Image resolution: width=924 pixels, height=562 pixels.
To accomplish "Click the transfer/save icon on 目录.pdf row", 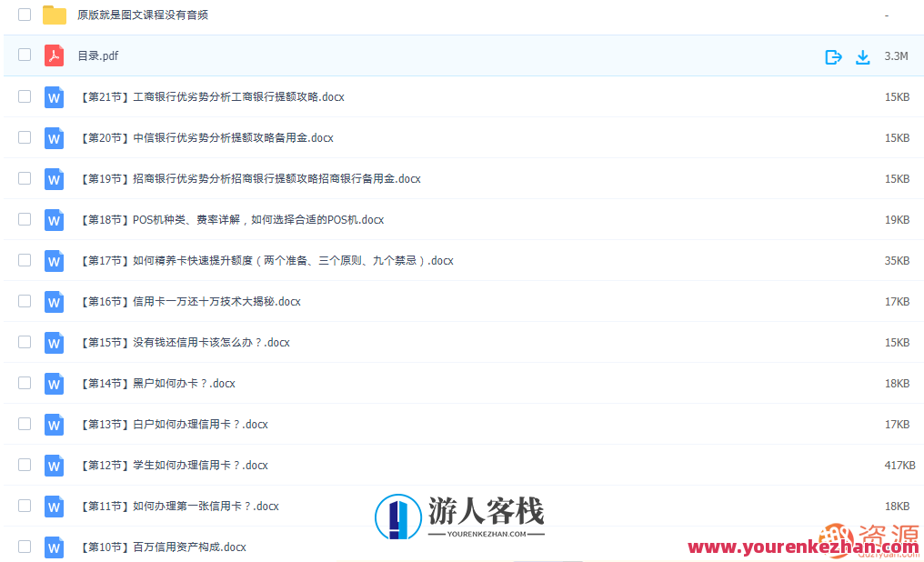I will pyautogui.click(x=833, y=55).
